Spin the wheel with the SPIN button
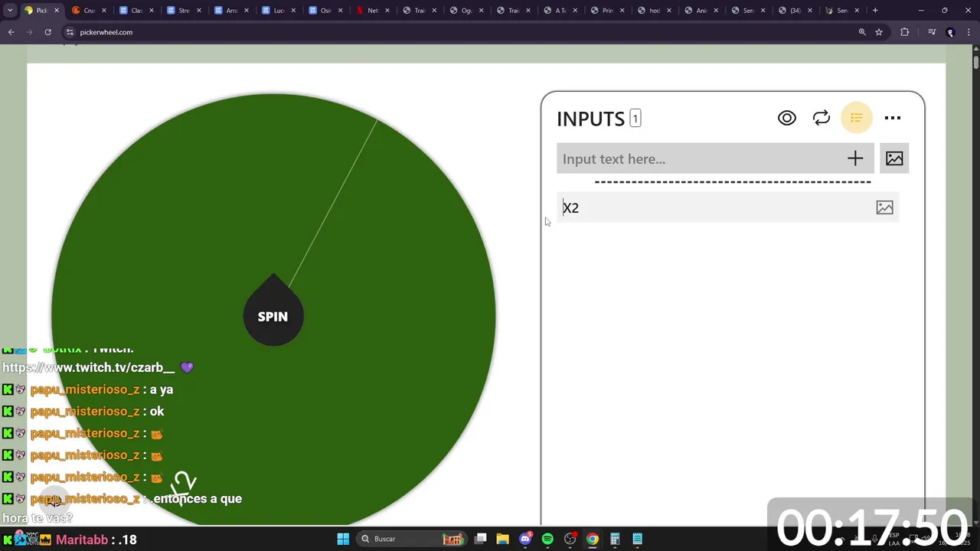The width and height of the screenshot is (980, 551). click(273, 316)
